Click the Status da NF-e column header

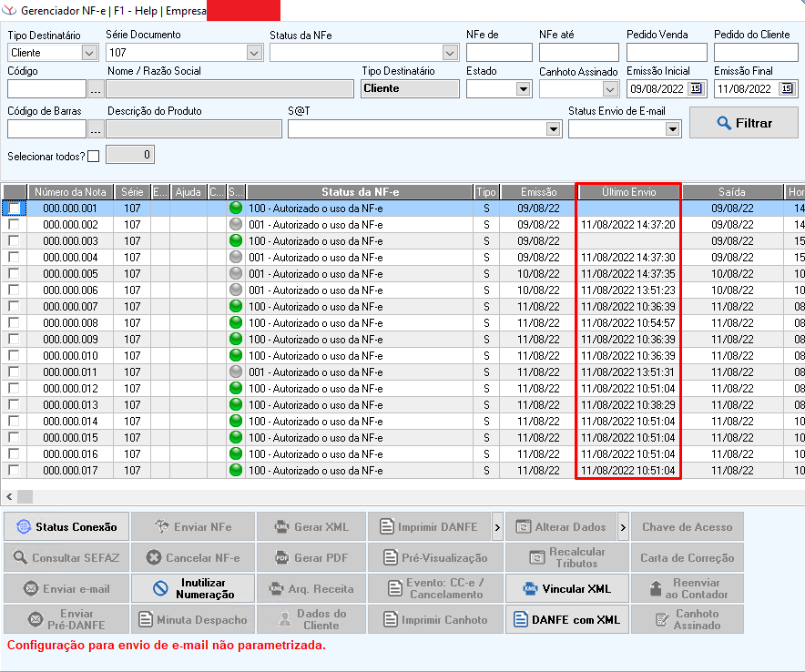[360, 192]
